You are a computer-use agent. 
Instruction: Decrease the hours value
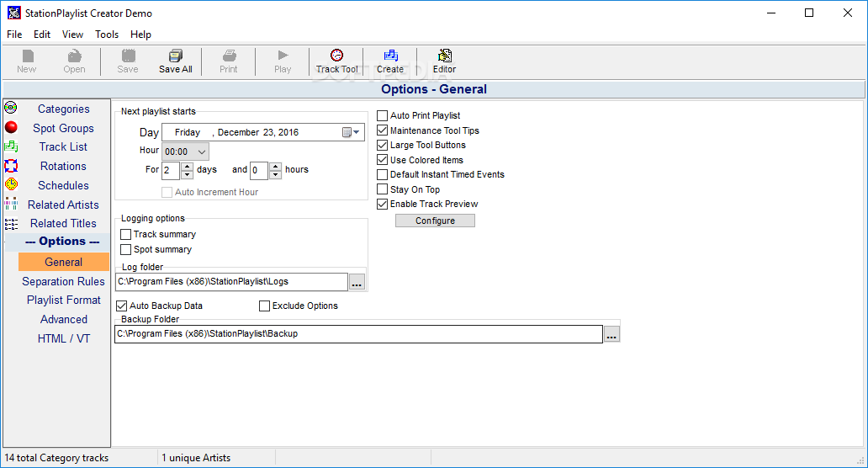pos(275,174)
